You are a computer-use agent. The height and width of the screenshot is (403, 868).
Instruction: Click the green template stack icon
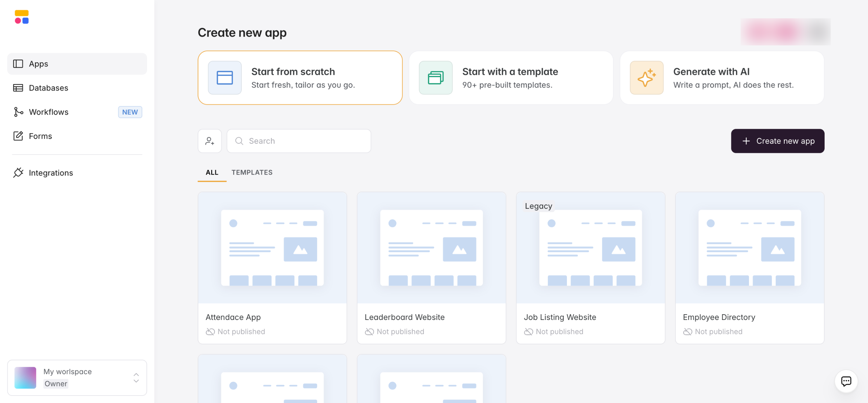(435, 78)
